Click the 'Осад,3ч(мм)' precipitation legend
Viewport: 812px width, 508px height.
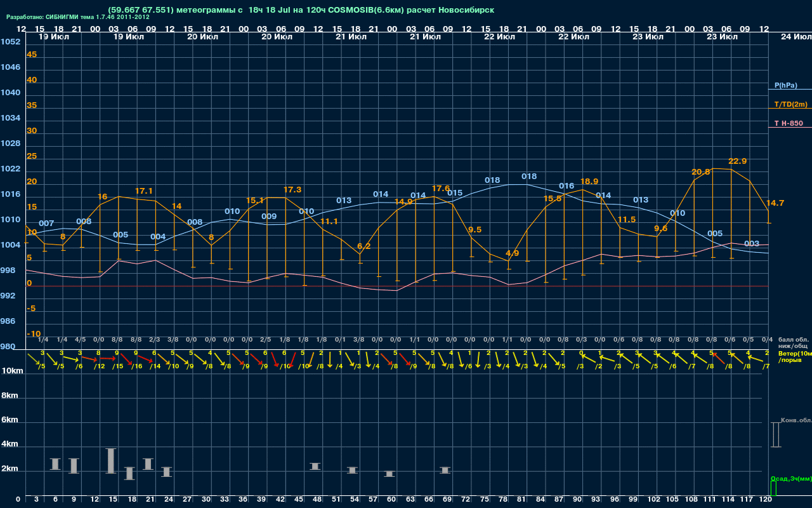coord(791,478)
